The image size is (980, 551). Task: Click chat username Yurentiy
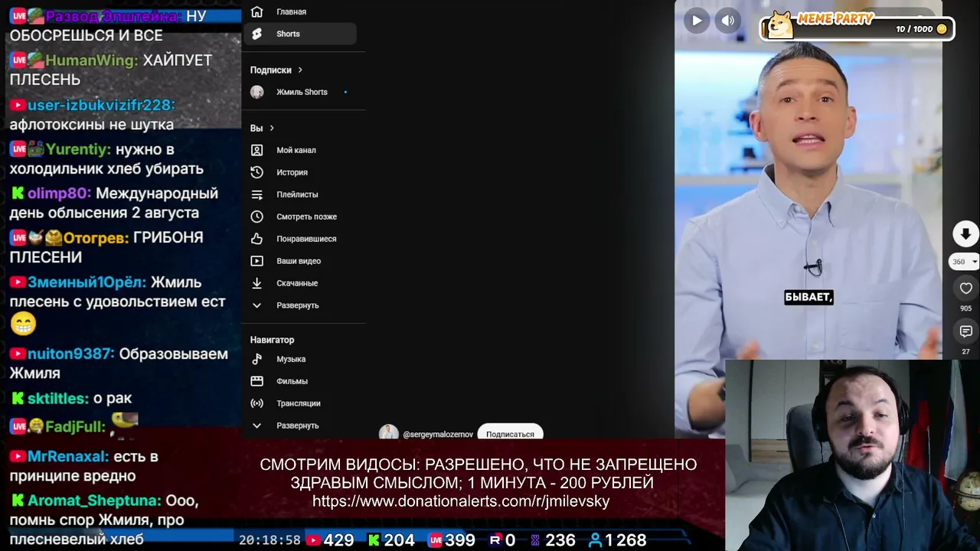tap(78, 149)
